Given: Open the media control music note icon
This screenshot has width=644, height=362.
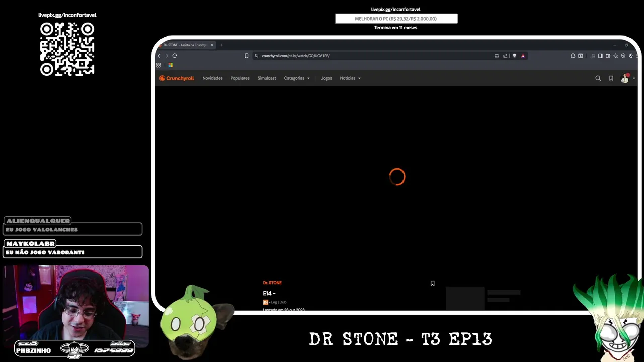Looking at the screenshot, I should click(x=593, y=56).
